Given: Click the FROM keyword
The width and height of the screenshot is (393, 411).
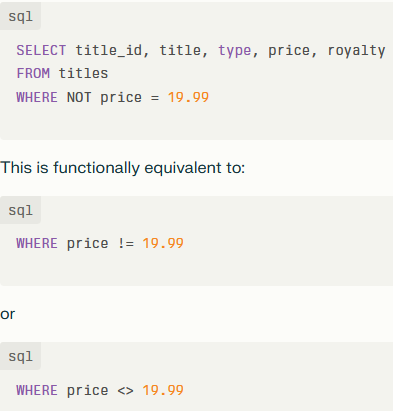Looking at the screenshot, I should pyautogui.click(x=33, y=73).
